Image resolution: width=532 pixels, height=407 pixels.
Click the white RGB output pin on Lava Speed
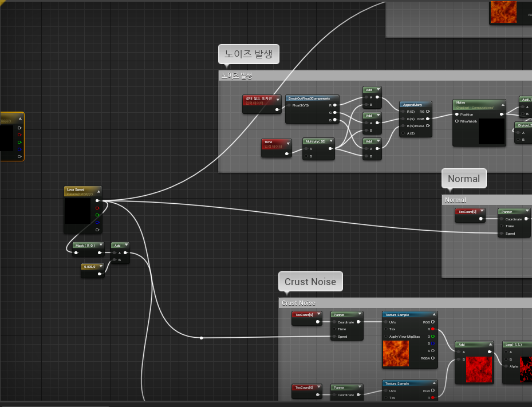point(97,201)
